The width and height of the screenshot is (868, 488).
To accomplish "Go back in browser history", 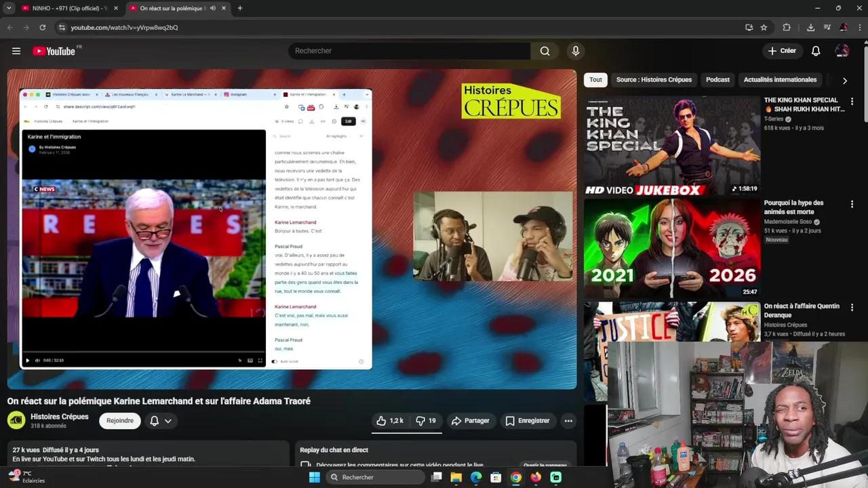I will tap(9, 27).
